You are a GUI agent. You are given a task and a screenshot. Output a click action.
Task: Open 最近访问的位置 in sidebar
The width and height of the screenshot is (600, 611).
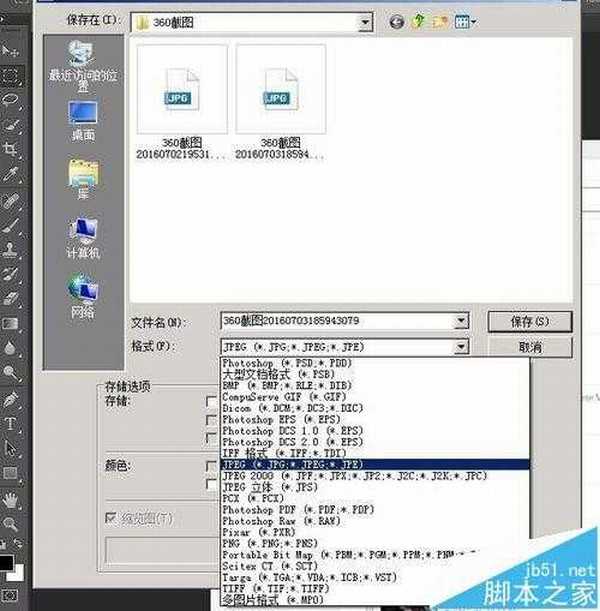83,67
